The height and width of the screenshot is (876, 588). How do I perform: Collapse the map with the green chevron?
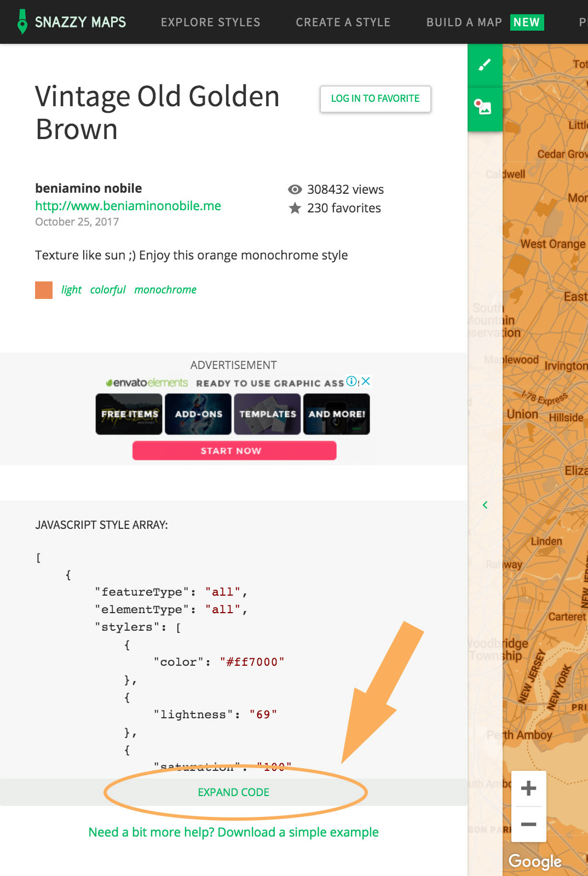[x=485, y=505]
